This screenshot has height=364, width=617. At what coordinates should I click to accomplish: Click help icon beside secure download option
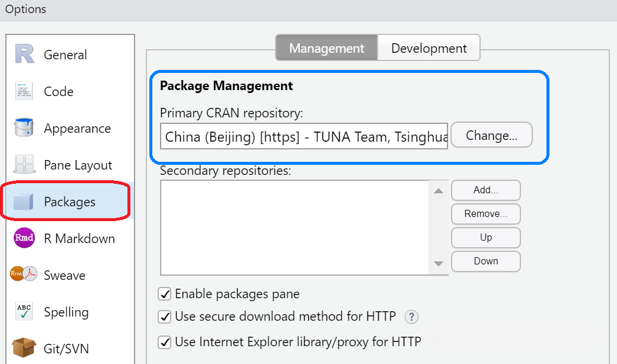(411, 317)
